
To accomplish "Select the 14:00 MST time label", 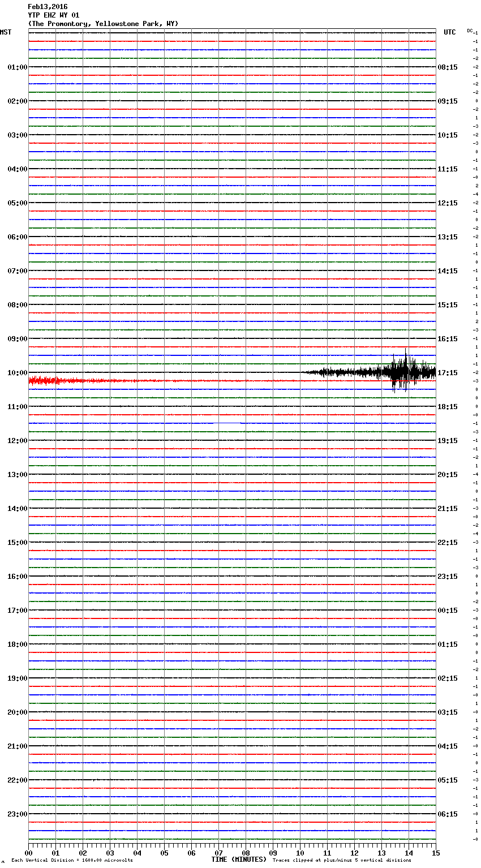I will coord(17,509).
